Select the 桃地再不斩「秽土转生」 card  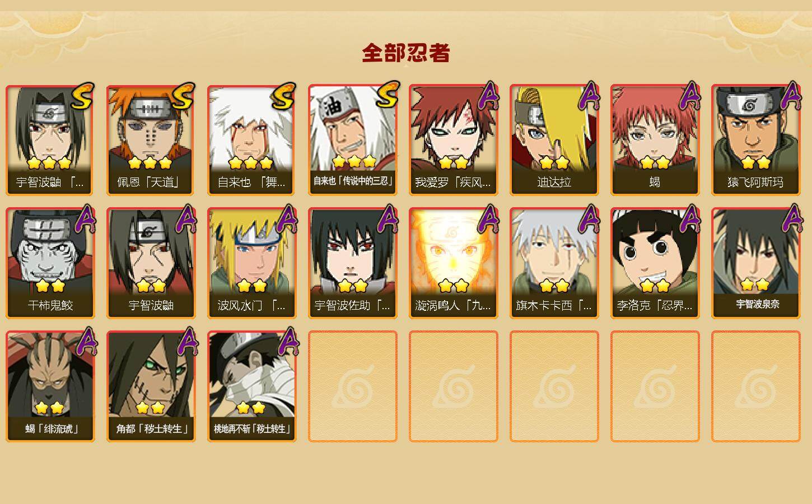tap(251, 386)
